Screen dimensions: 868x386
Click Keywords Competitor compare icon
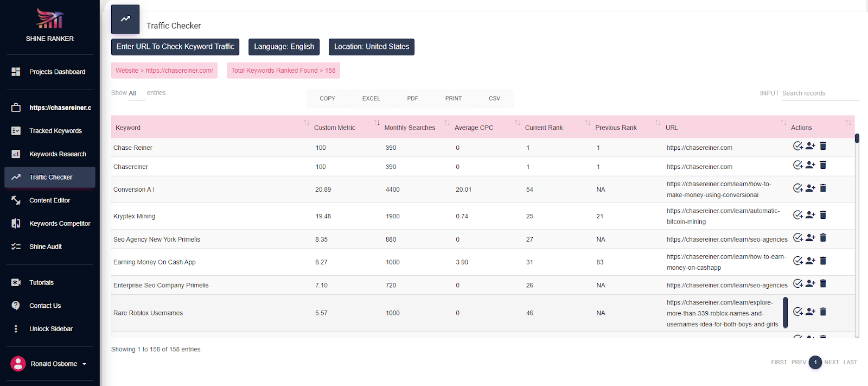(x=16, y=224)
